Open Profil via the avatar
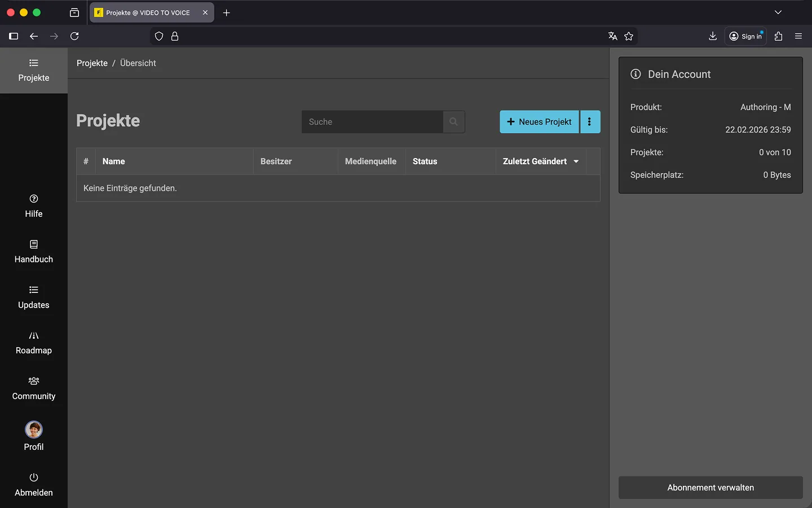This screenshot has width=812, height=508. (x=34, y=430)
